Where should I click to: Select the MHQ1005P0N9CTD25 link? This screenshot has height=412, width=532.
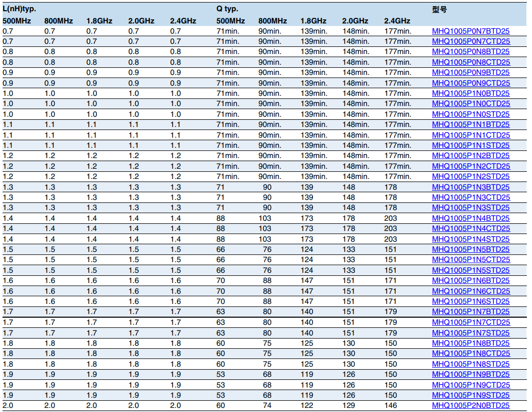[x=471, y=83]
